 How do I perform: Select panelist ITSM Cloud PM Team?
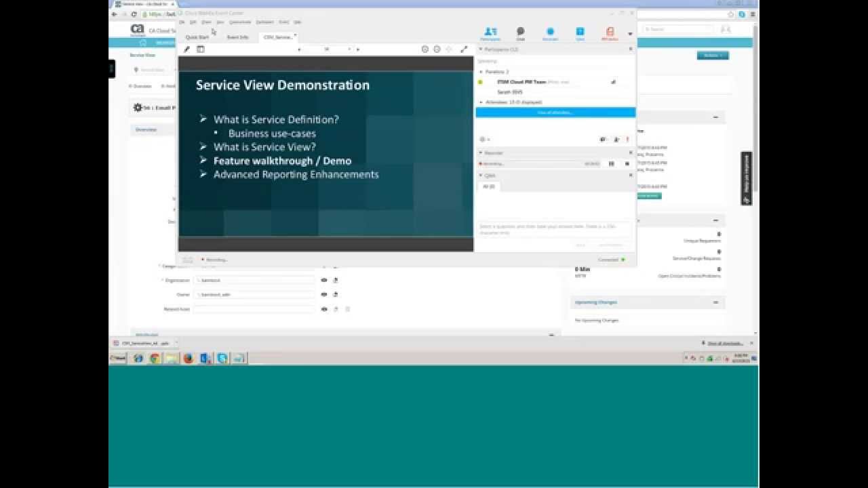[521, 82]
